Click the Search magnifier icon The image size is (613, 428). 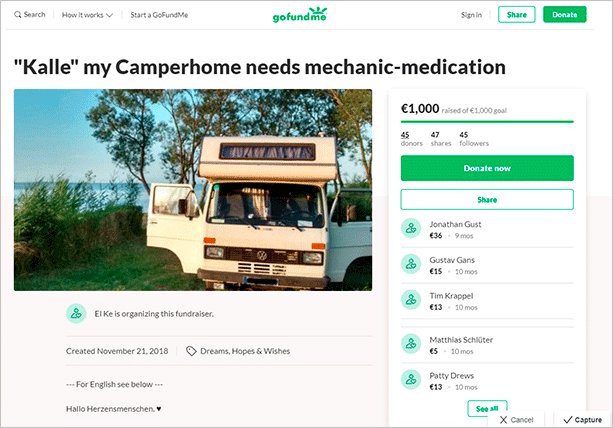[17, 15]
